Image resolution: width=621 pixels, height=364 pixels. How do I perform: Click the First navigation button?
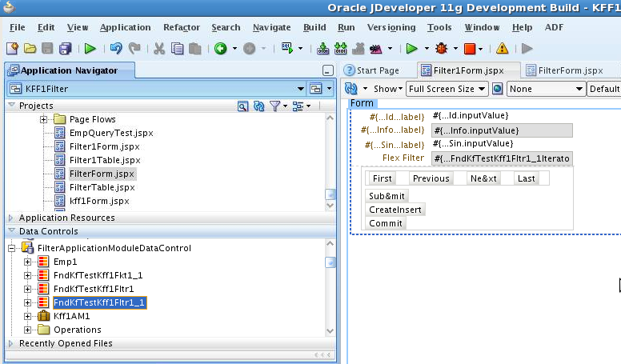click(x=382, y=178)
